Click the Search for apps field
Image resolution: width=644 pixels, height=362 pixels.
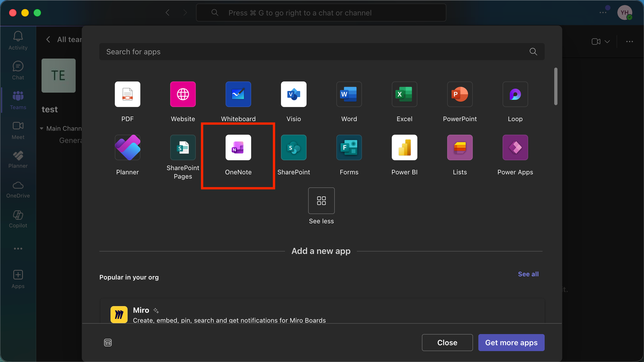click(322, 52)
